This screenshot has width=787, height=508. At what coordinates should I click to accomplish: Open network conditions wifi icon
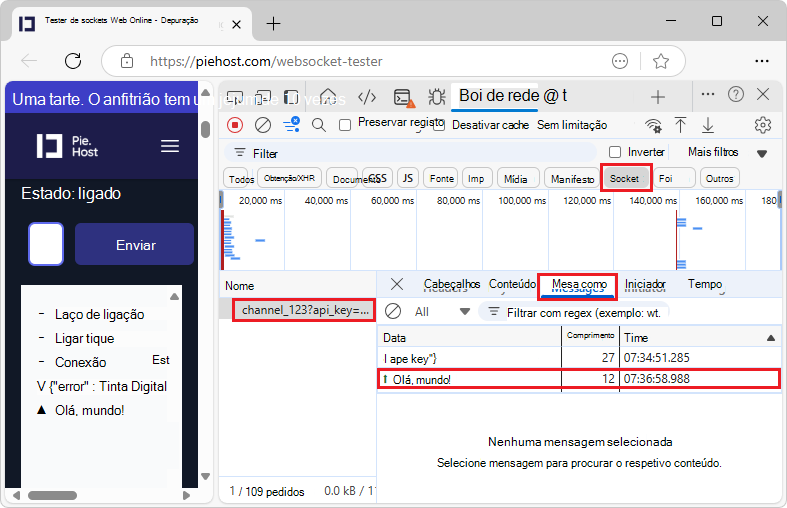653,125
